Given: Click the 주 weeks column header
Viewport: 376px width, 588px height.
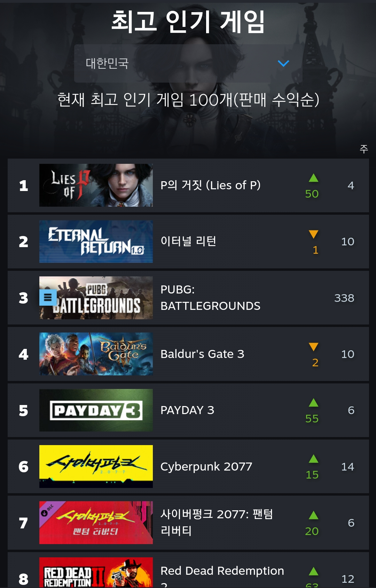Looking at the screenshot, I should [x=364, y=149].
